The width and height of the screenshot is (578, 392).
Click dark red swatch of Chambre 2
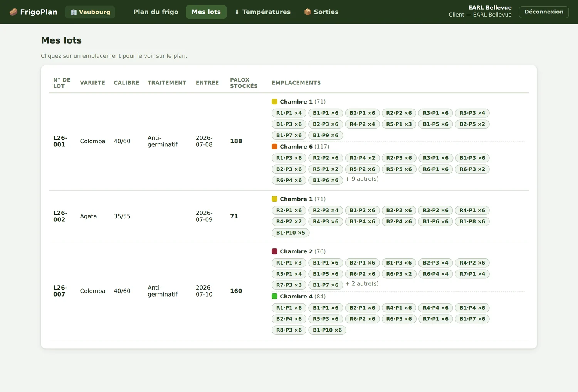[274, 251]
